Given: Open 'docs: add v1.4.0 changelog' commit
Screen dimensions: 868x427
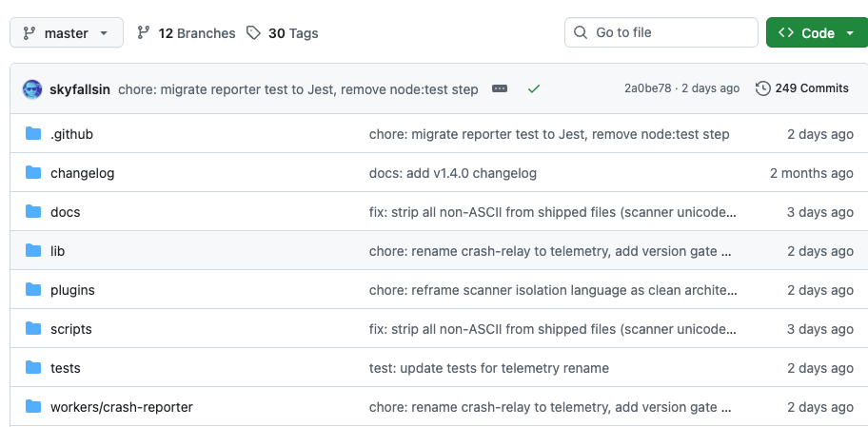Looking at the screenshot, I should pos(453,173).
